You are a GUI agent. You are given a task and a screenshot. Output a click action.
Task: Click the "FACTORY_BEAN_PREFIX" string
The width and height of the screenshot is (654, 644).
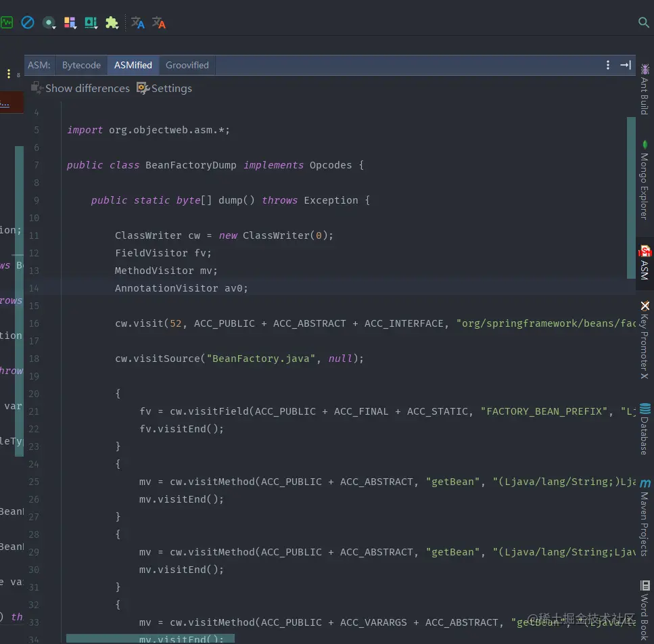[x=544, y=412]
